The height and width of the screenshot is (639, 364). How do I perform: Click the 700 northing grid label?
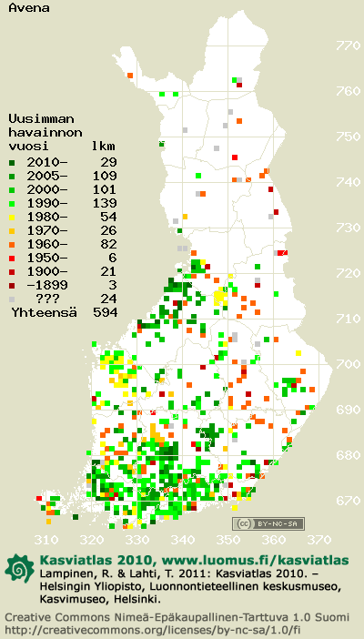(349, 363)
